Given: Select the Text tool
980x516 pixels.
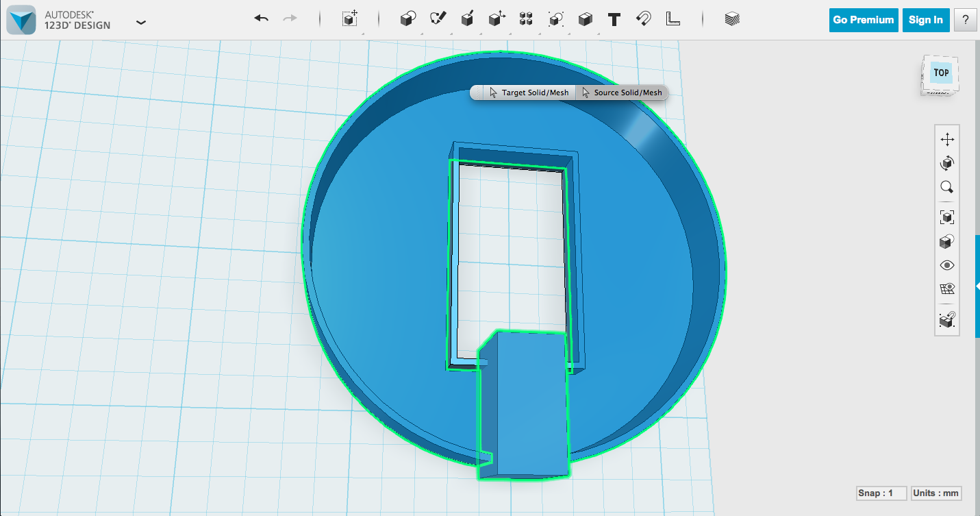Looking at the screenshot, I should tap(614, 19).
